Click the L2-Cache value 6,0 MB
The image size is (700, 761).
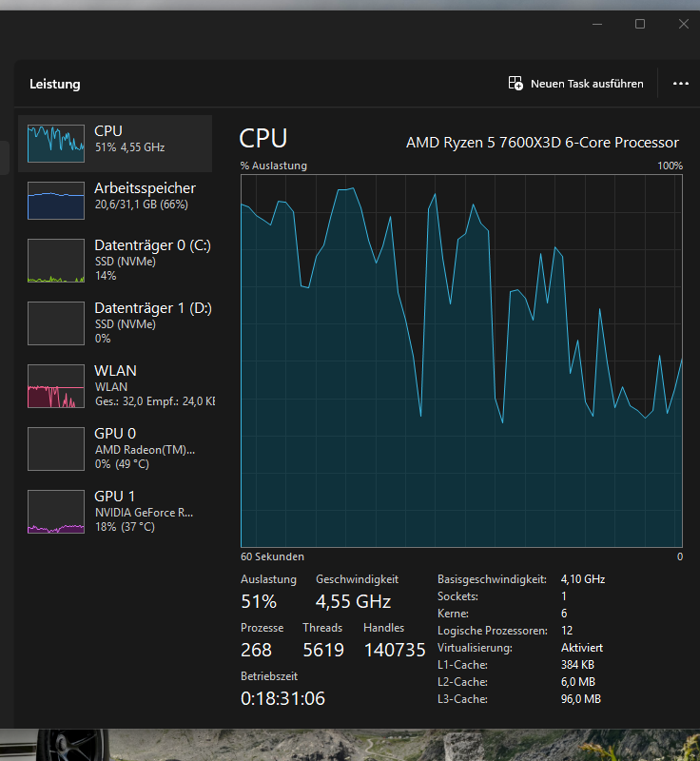pos(577,682)
